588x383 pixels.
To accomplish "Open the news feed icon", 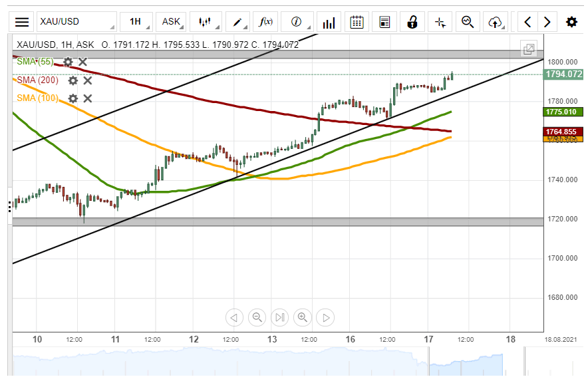I will [x=384, y=22].
